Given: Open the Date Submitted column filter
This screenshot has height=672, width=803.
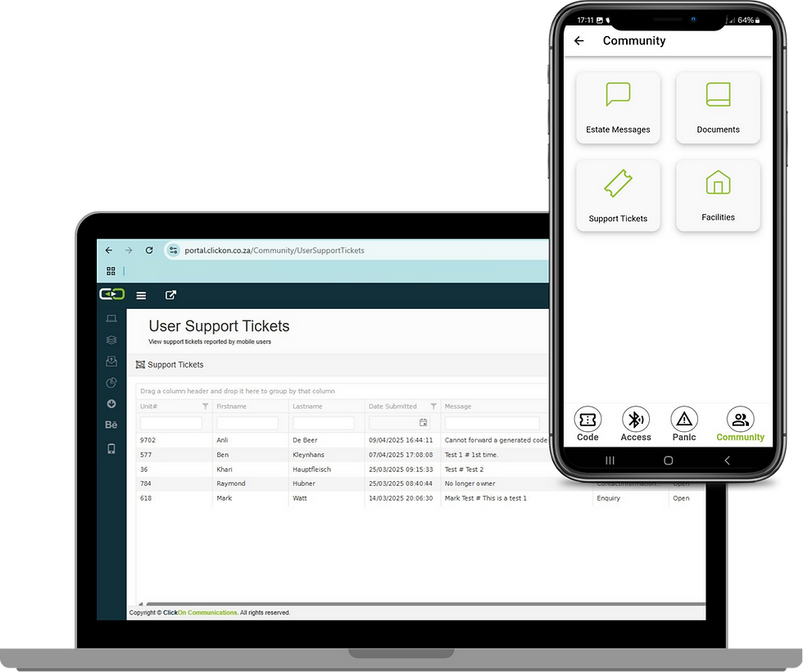Looking at the screenshot, I should coord(433,406).
